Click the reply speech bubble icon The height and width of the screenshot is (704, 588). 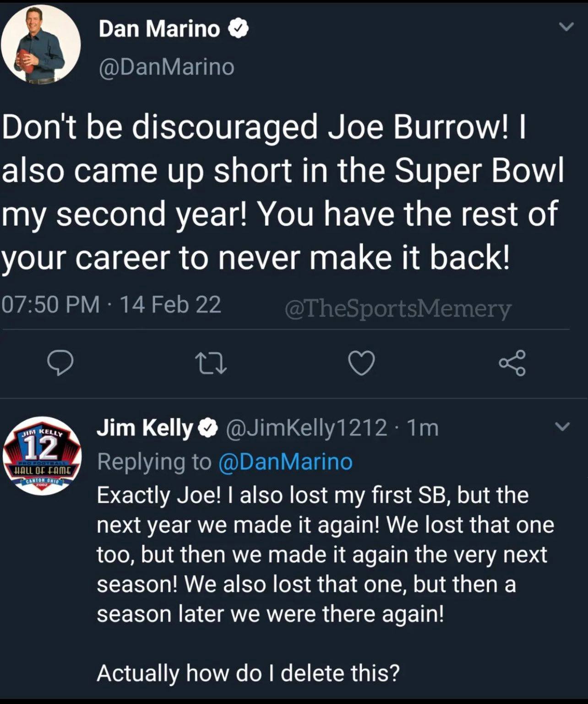coord(60,363)
